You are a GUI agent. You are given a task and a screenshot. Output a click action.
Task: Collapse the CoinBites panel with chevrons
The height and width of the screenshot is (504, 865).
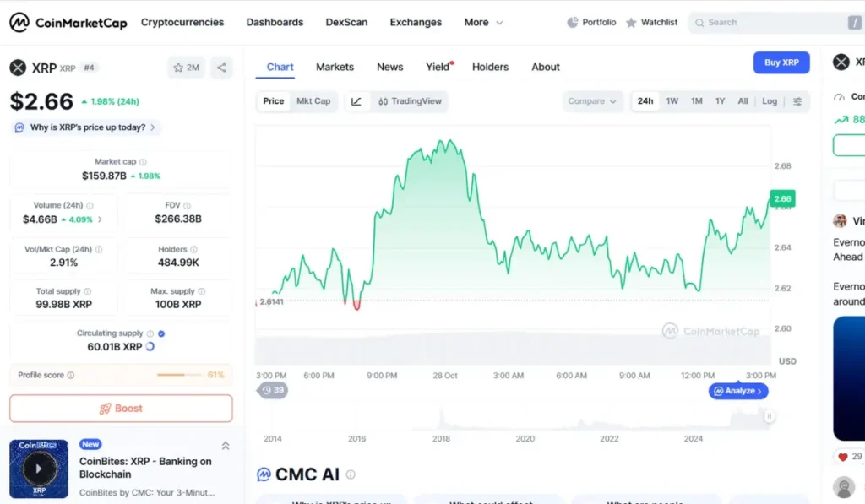(226, 446)
